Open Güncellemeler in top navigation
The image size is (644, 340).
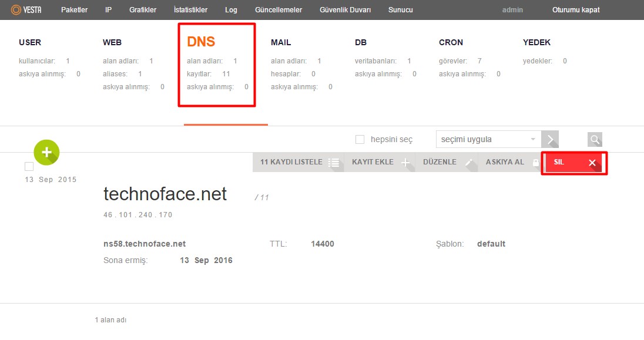(x=279, y=10)
